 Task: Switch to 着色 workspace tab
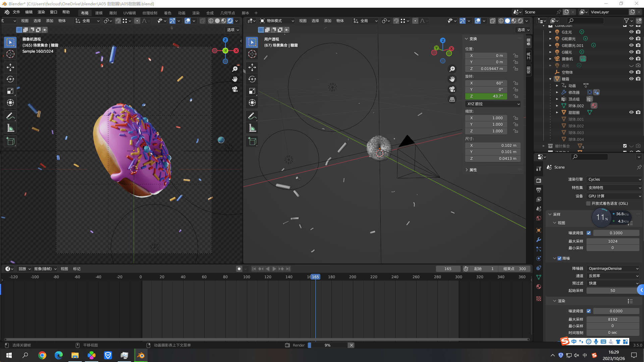tap(168, 13)
